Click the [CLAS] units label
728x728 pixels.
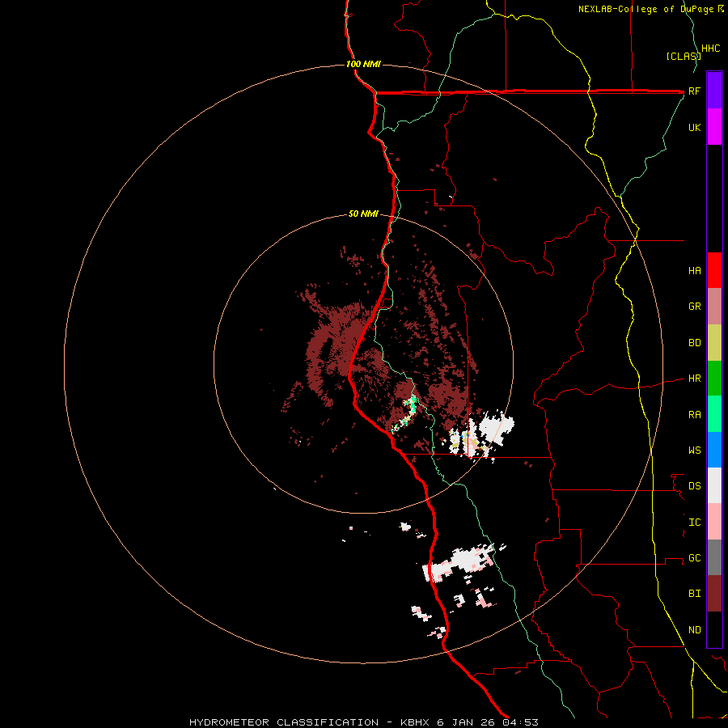pyautogui.click(x=683, y=56)
